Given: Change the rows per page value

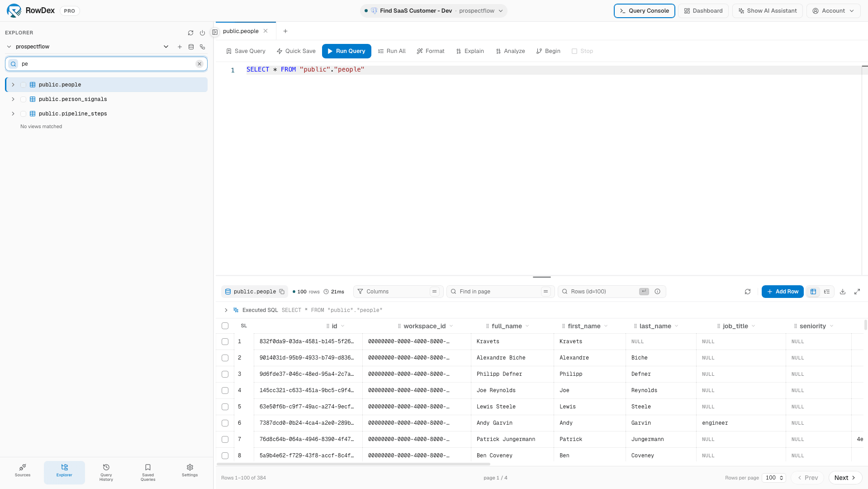Looking at the screenshot, I should tap(774, 478).
